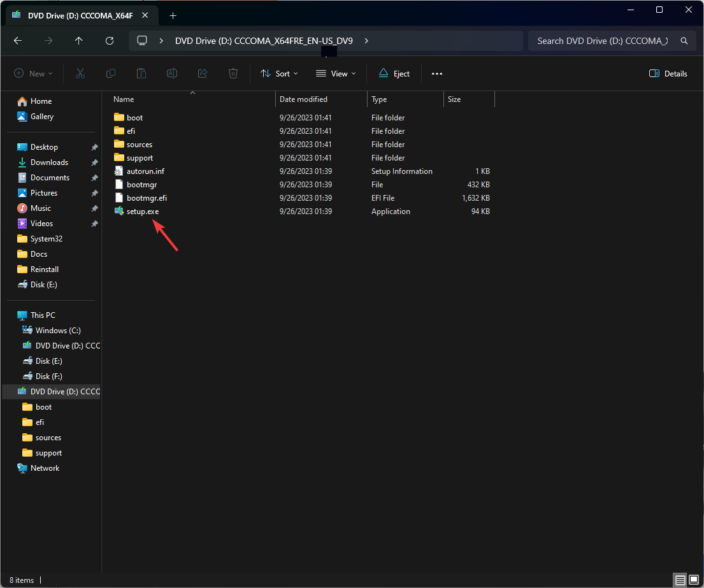Image resolution: width=704 pixels, height=588 pixels.
Task: Open the See more ellipsis menu
Action: (x=436, y=73)
